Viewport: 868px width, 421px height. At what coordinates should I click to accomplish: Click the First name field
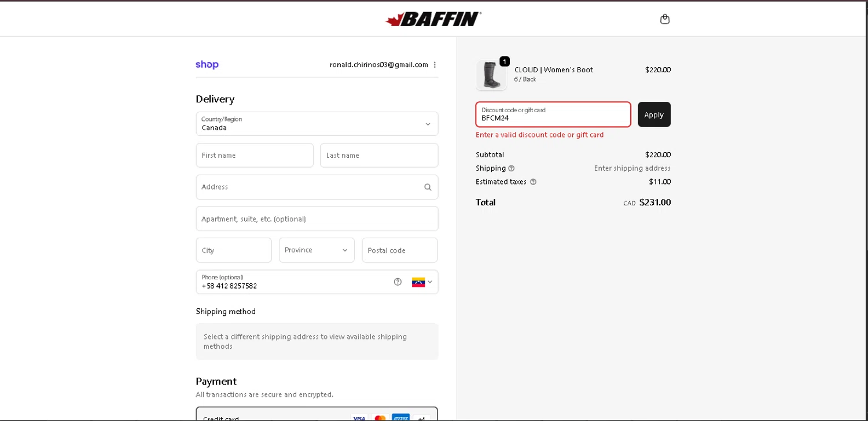(x=255, y=155)
